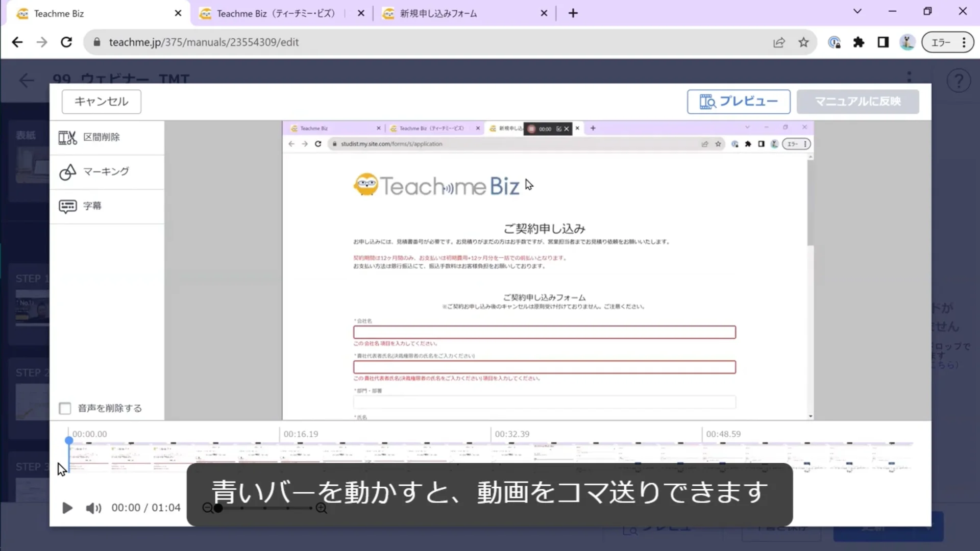This screenshot has height=551, width=980.
Task: Reload the current page
Action: tap(66, 42)
